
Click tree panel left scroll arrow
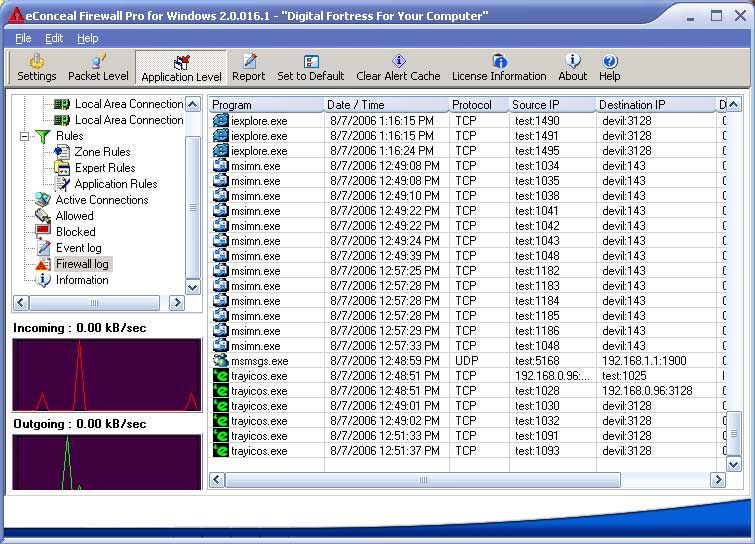(20, 303)
